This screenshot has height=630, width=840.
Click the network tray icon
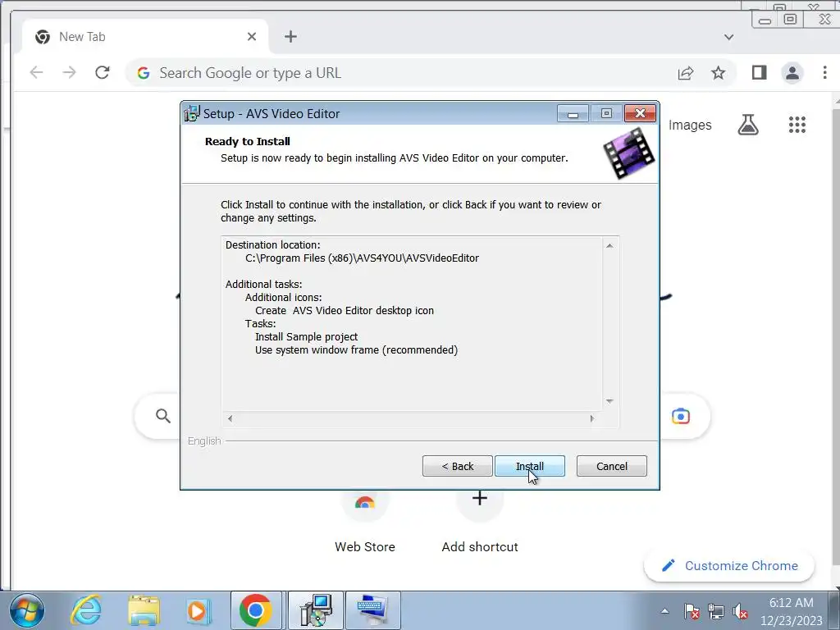click(715, 611)
